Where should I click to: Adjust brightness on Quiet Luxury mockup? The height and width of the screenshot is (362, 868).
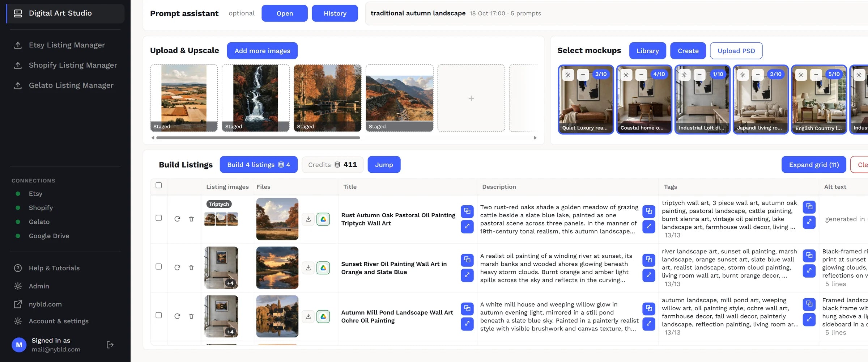[x=568, y=75]
